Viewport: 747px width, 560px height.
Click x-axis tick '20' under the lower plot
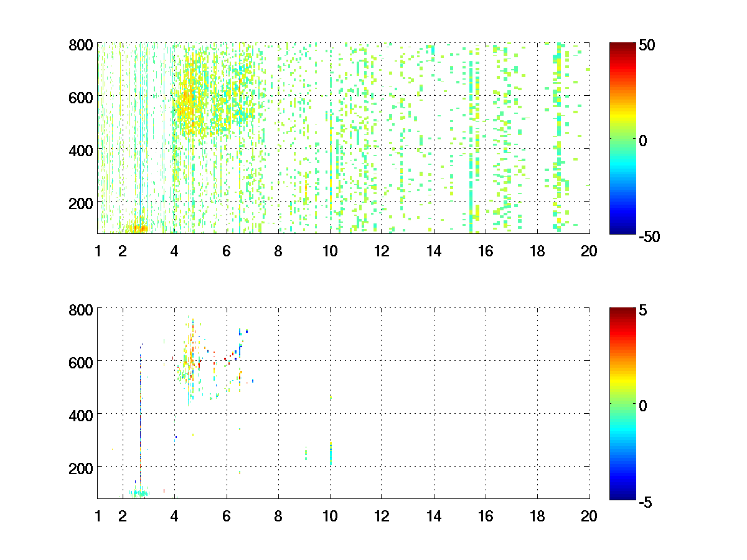589,515
